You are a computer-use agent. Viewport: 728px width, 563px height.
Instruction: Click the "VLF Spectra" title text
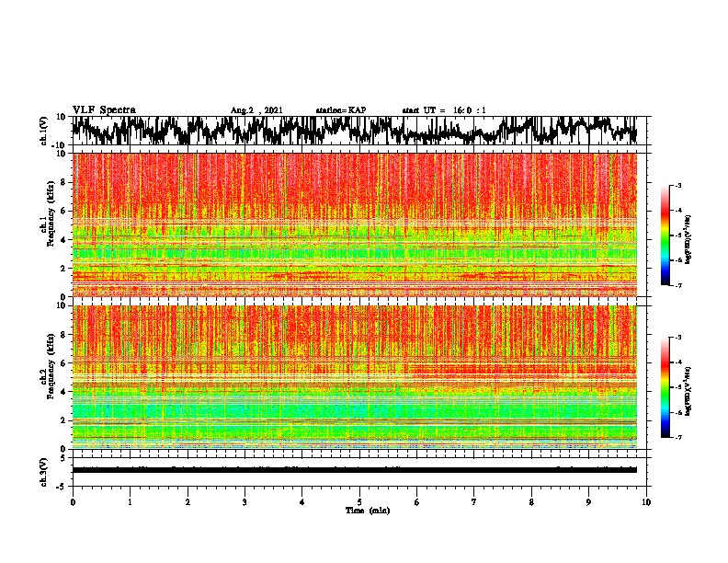point(104,109)
